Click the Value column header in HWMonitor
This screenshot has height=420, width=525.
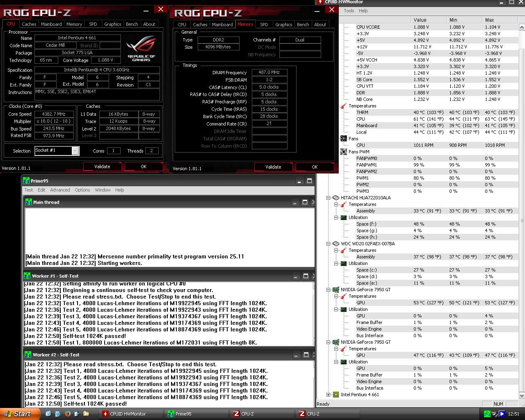click(x=428, y=20)
